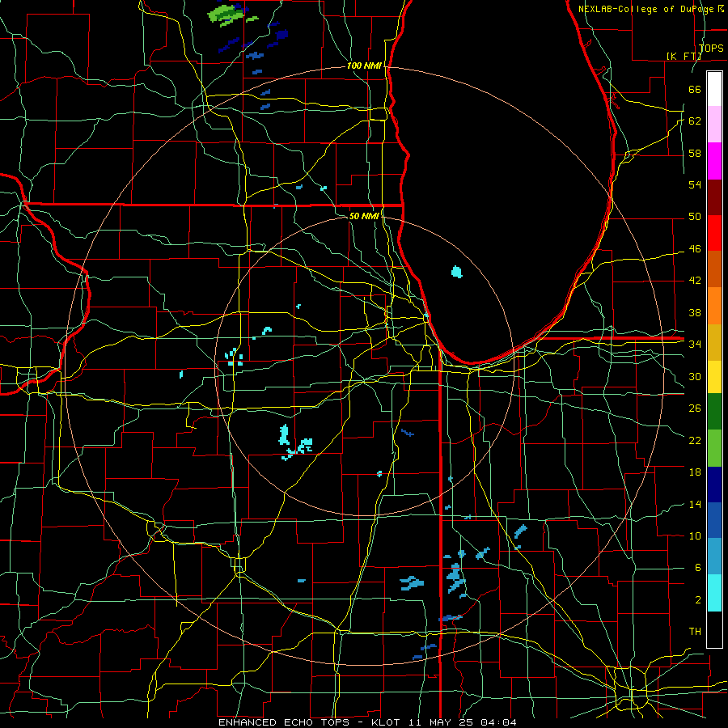Pick the navy blue legend swatch
This screenshot has height=728, width=728.
[x=714, y=485]
